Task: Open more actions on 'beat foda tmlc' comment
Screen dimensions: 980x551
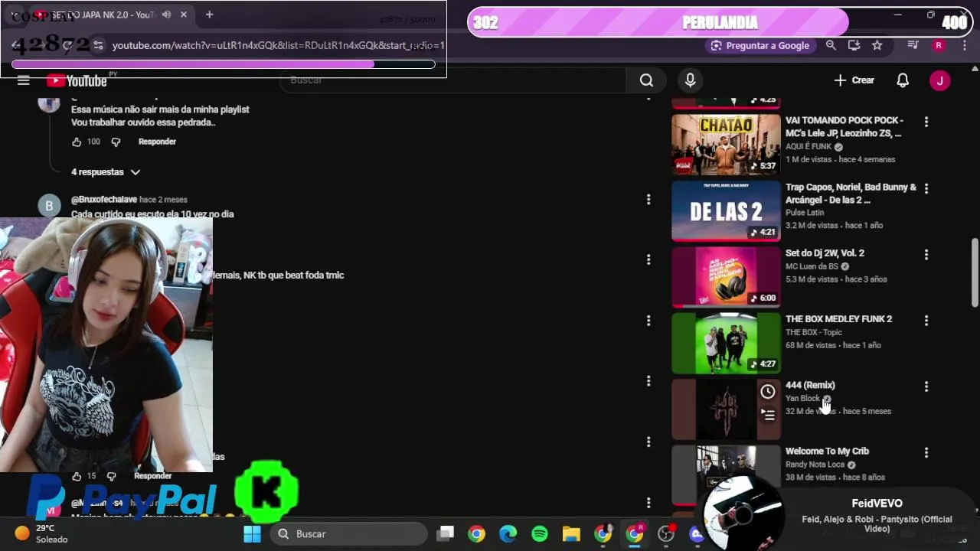Action: (x=648, y=259)
